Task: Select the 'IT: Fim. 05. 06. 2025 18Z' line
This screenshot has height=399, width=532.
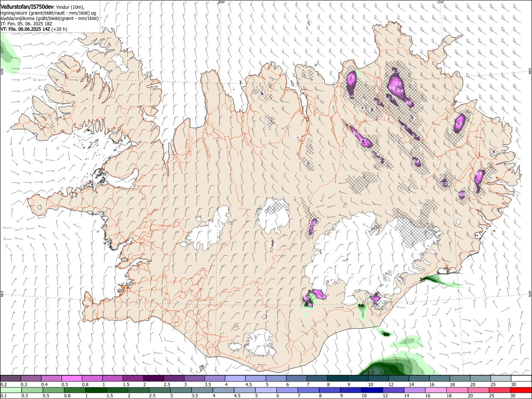Action: [x=27, y=24]
